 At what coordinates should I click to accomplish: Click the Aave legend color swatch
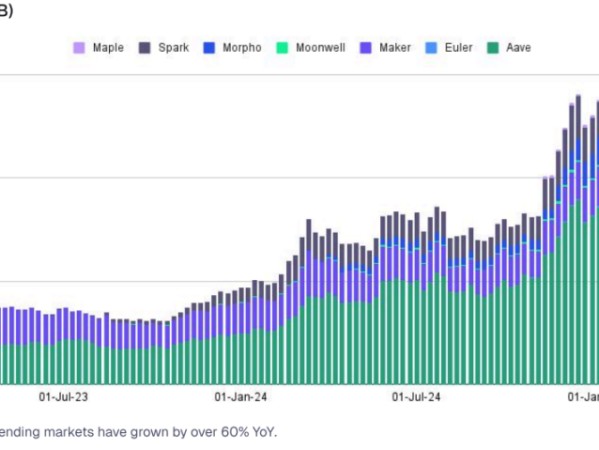point(493,48)
